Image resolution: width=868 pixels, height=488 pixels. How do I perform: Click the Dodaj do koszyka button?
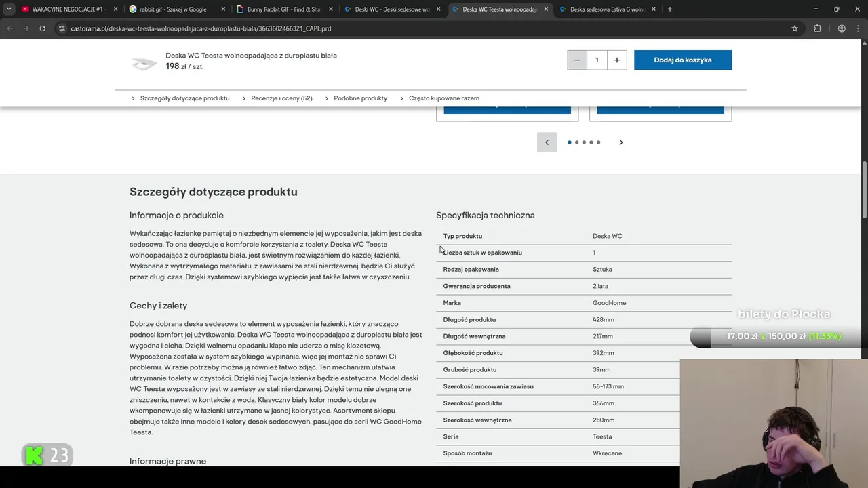(x=682, y=60)
